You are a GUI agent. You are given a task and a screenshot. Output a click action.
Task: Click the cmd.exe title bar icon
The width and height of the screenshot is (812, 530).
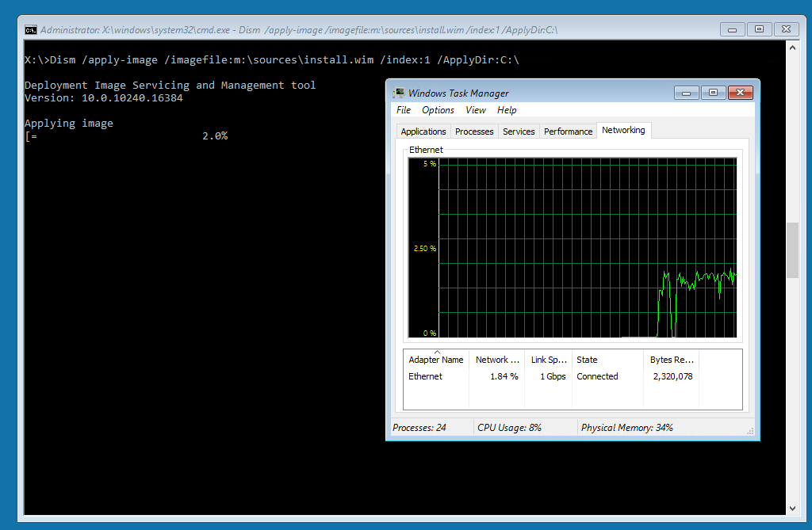(x=30, y=30)
